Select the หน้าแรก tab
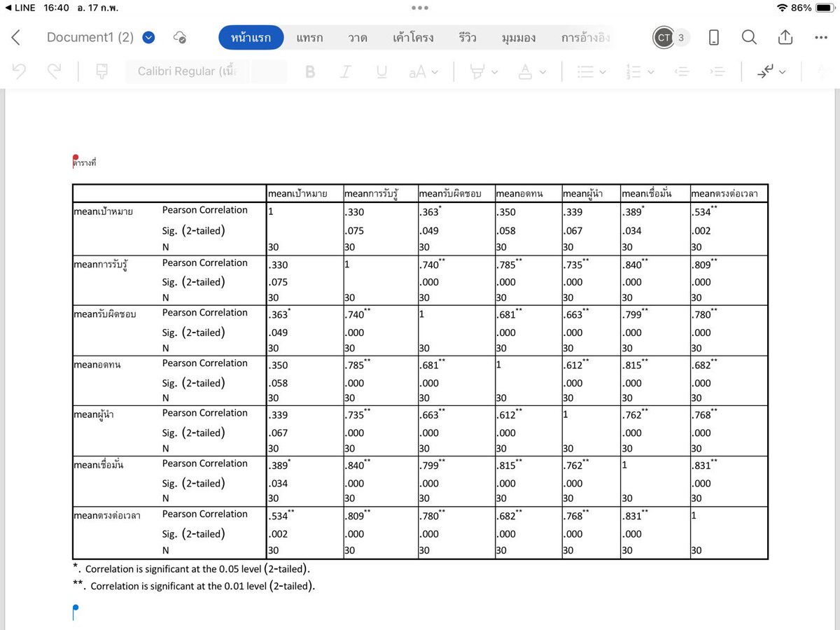Image resolution: width=840 pixels, height=630 pixels. [x=251, y=38]
